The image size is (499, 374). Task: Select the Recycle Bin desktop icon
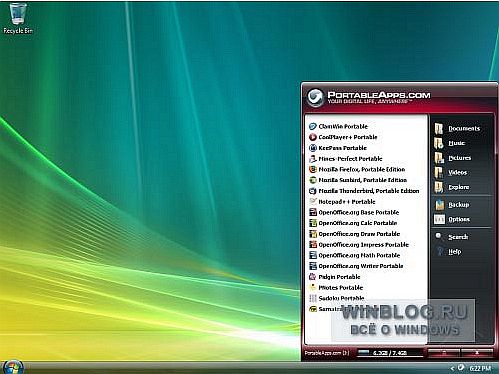click(x=18, y=18)
